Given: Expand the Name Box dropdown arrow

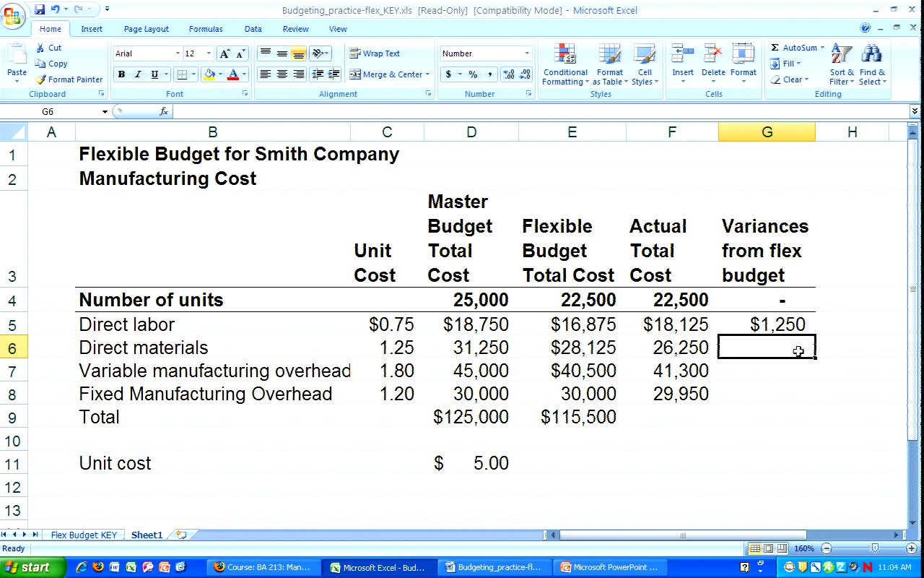Looking at the screenshot, I should click(x=105, y=112).
